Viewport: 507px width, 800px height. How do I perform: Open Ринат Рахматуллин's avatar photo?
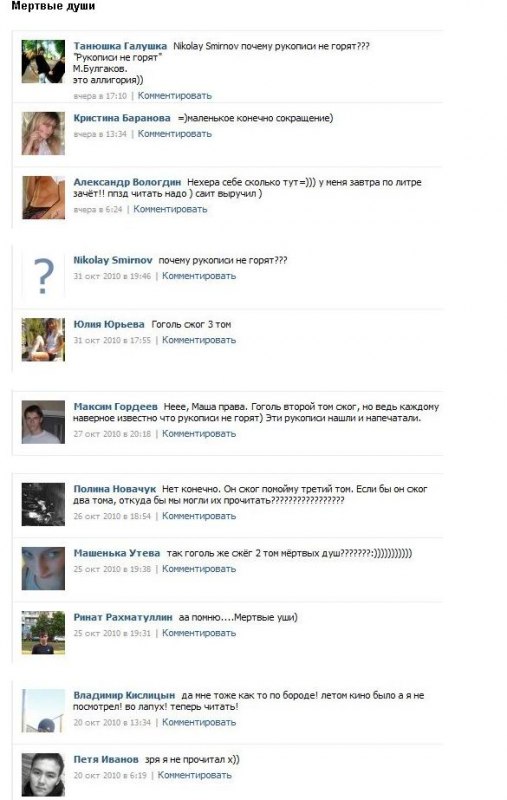43,633
